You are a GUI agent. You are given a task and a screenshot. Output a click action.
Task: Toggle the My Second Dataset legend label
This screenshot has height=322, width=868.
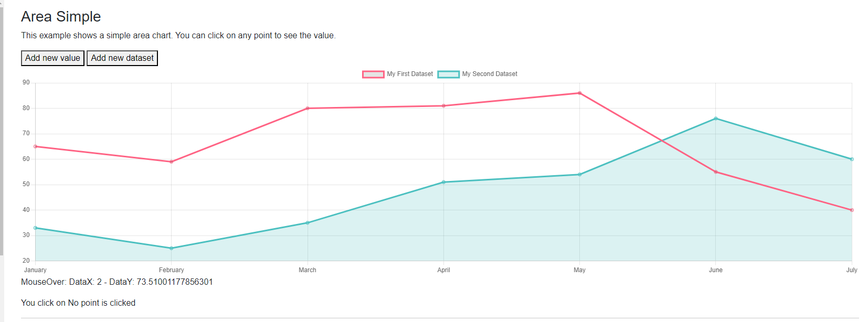490,74
